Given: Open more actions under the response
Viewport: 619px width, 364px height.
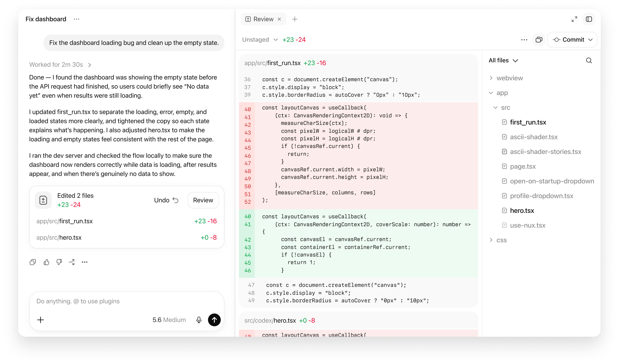Looking at the screenshot, I should click(x=85, y=262).
